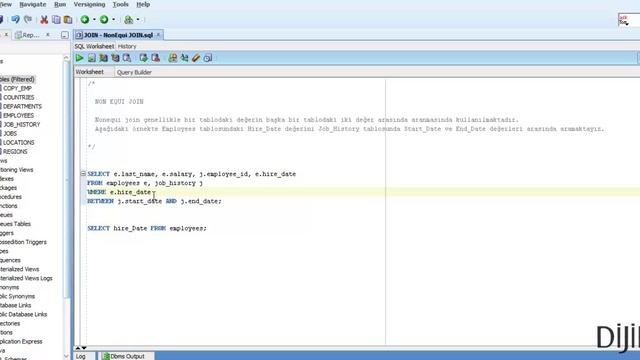
Task: Collapse the first SELECT statement code fold
Action: click(83, 173)
